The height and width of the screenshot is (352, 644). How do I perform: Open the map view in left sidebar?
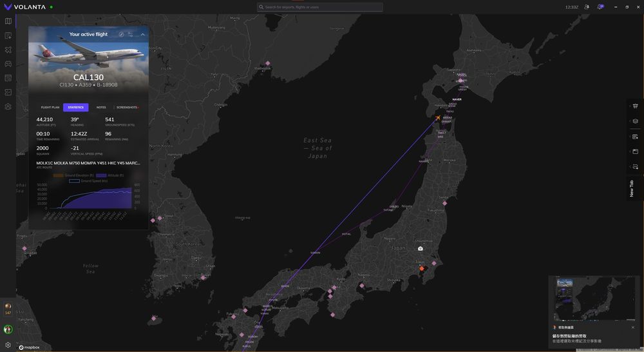click(8, 21)
